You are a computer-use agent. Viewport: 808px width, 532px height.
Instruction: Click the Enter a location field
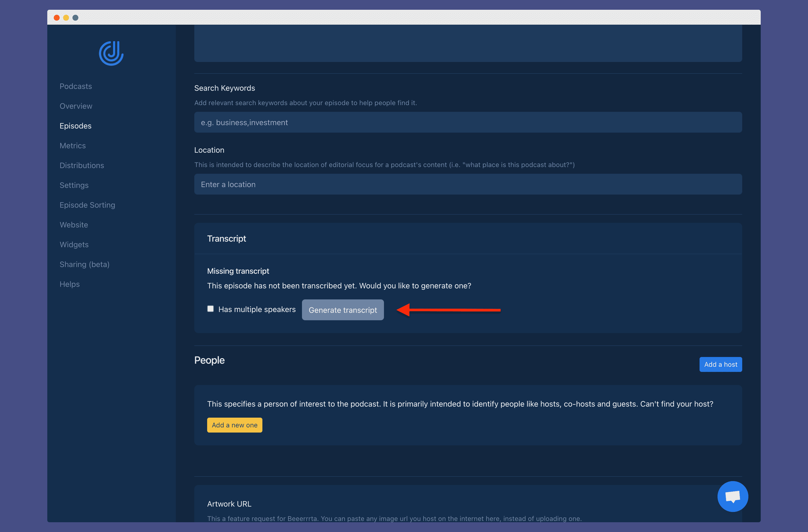(467, 184)
